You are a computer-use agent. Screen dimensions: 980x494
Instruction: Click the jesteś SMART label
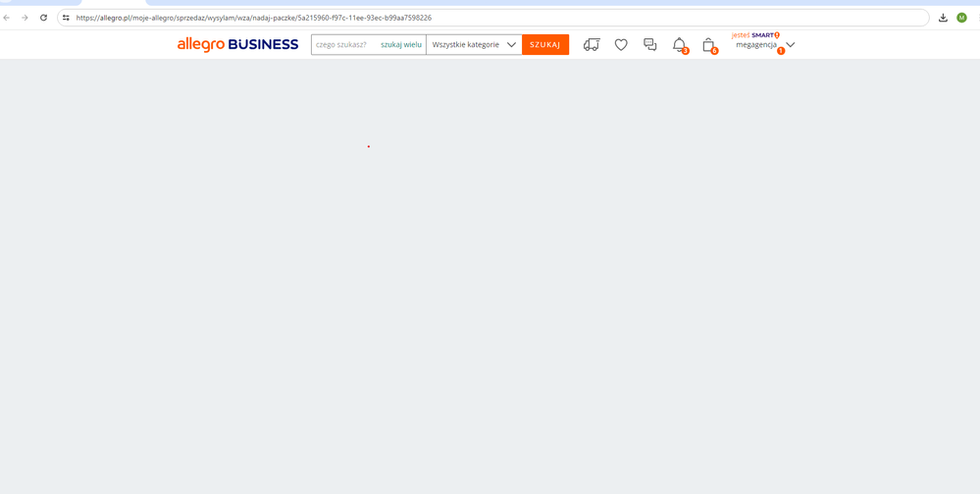754,34
